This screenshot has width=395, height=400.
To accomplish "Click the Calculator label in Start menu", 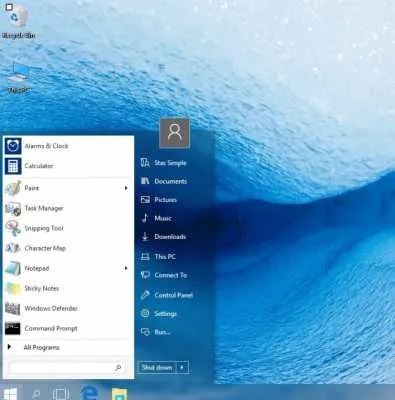I will pyautogui.click(x=39, y=166).
